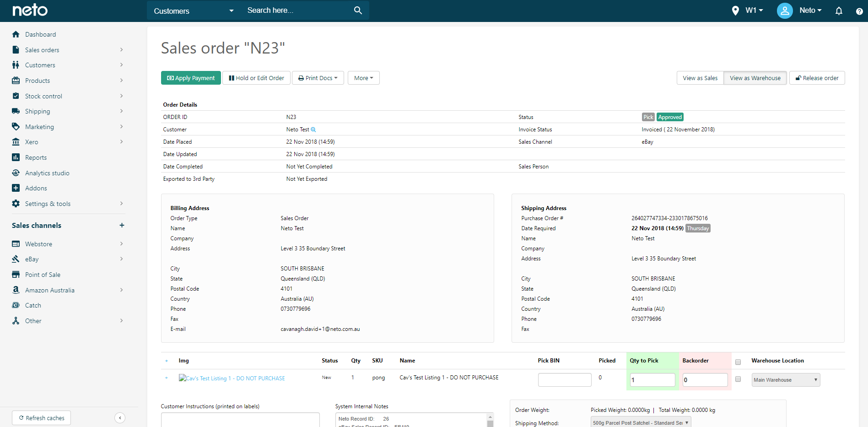868x427 pixels.
Task: Click the warehouse location pin icon
Action: tap(735, 11)
